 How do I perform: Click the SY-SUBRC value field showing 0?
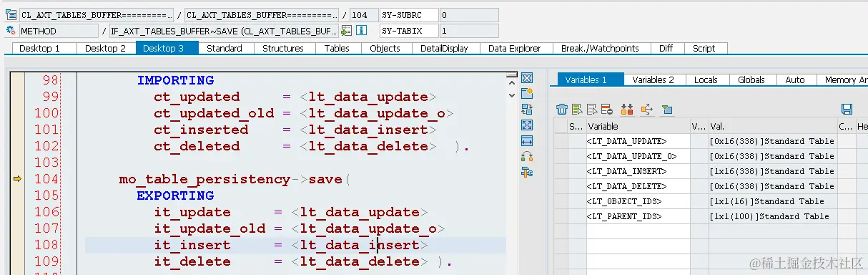coord(468,14)
